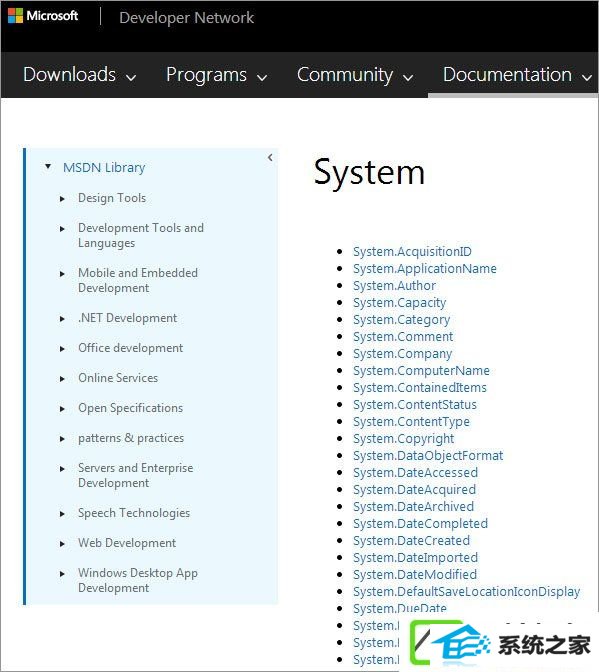
Task: Collapse the navigation sidebar panel arrow
Action: [x=270, y=157]
